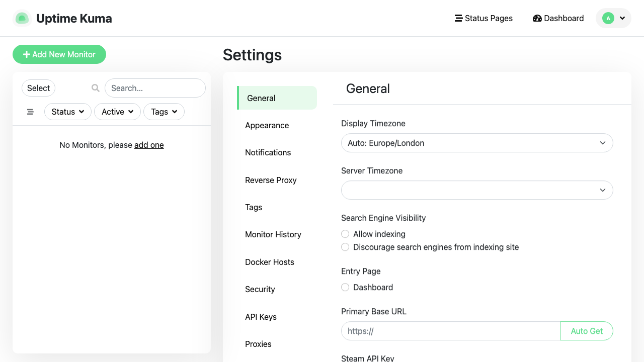Click the green avatar A icon
The image size is (644, 362).
coord(608,18)
